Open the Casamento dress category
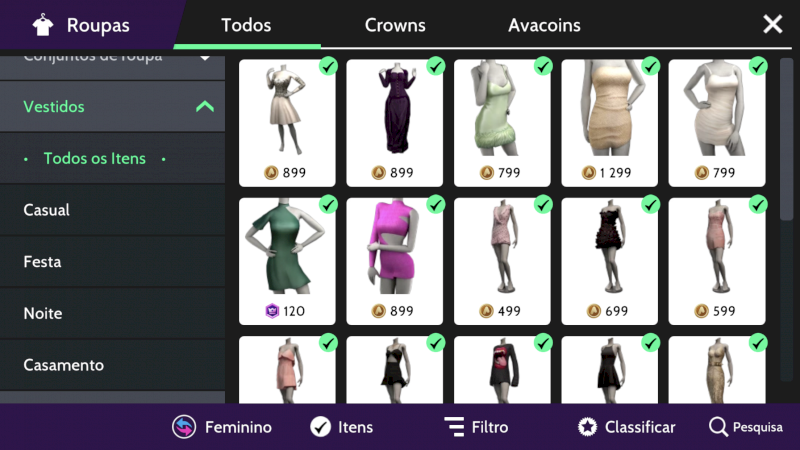This screenshot has width=800, height=450. tap(112, 365)
